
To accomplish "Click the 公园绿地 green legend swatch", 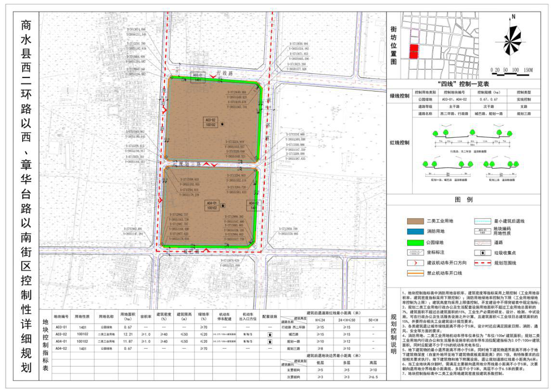I will (x=415, y=243).
